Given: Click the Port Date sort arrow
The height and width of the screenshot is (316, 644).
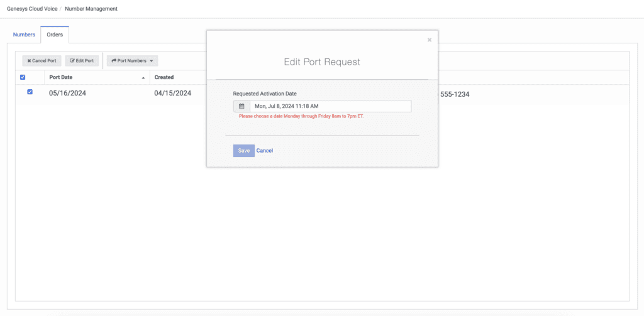Looking at the screenshot, I should click(x=143, y=78).
